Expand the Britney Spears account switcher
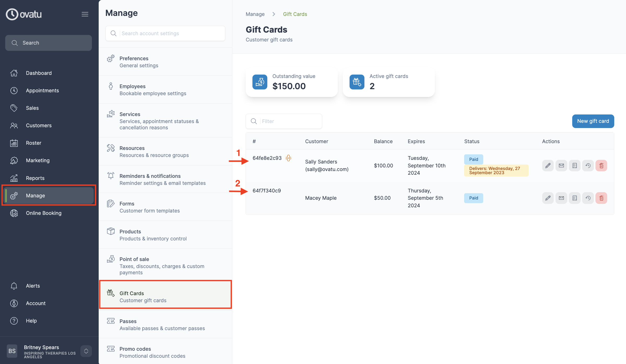The image size is (626, 364). click(x=86, y=351)
